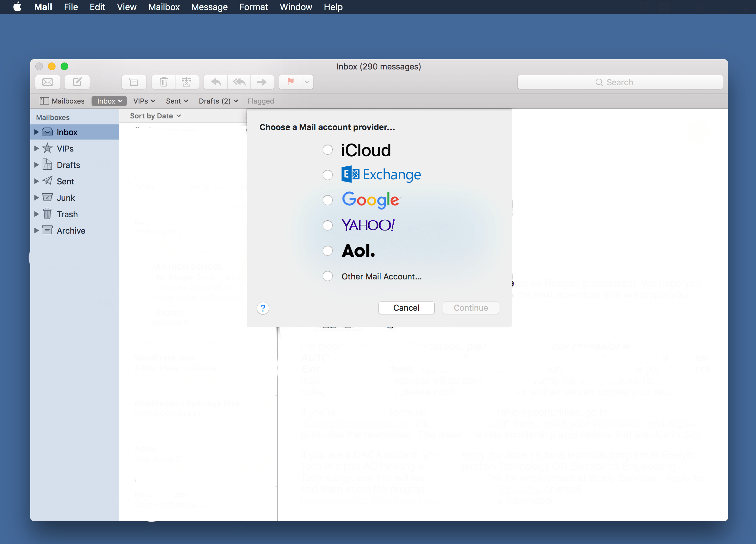
Task: Open the Mail menu
Action: pos(43,7)
